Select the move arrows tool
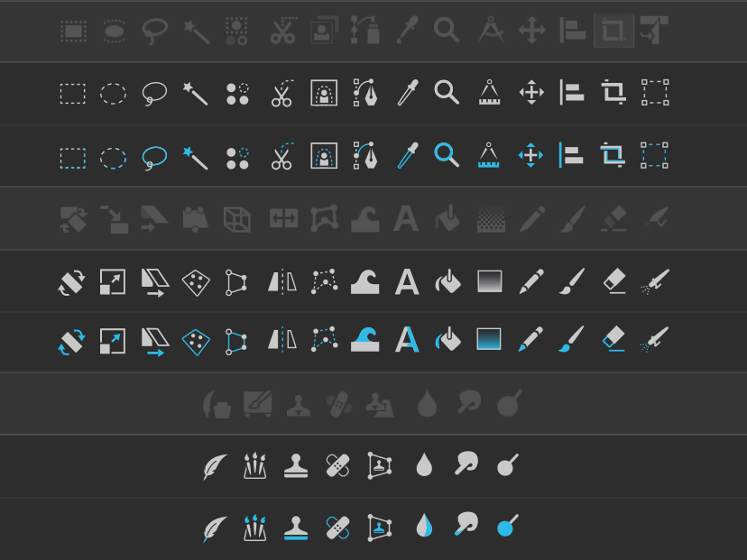 tap(530, 93)
